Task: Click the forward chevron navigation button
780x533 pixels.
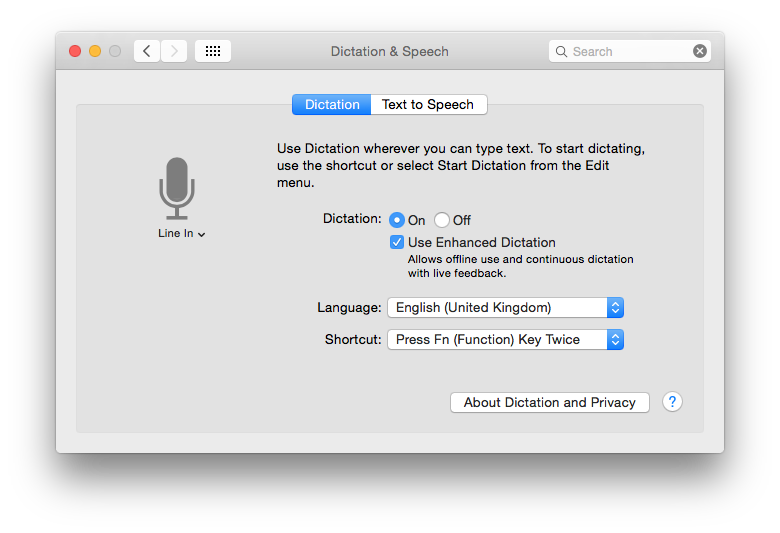Action: pyautogui.click(x=174, y=51)
